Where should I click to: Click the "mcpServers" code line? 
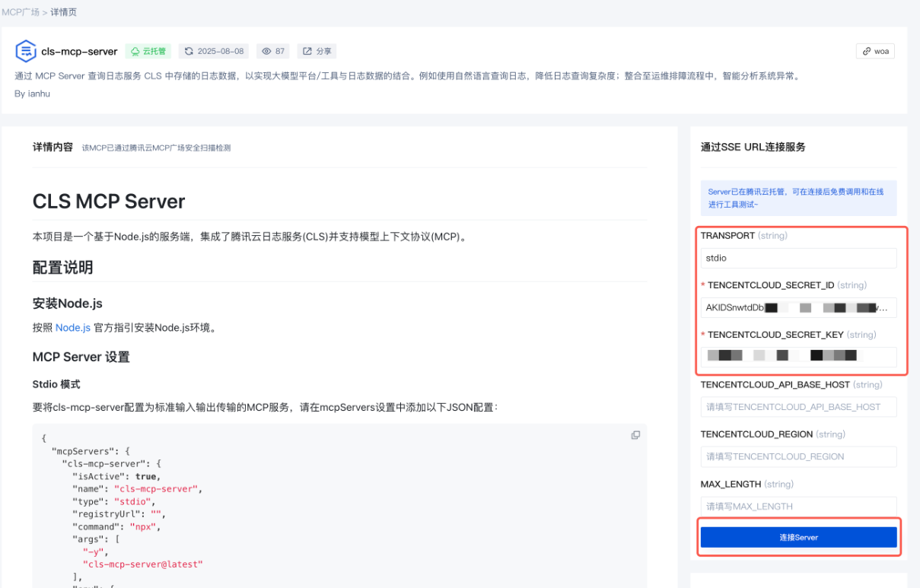click(x=91, y=451)
